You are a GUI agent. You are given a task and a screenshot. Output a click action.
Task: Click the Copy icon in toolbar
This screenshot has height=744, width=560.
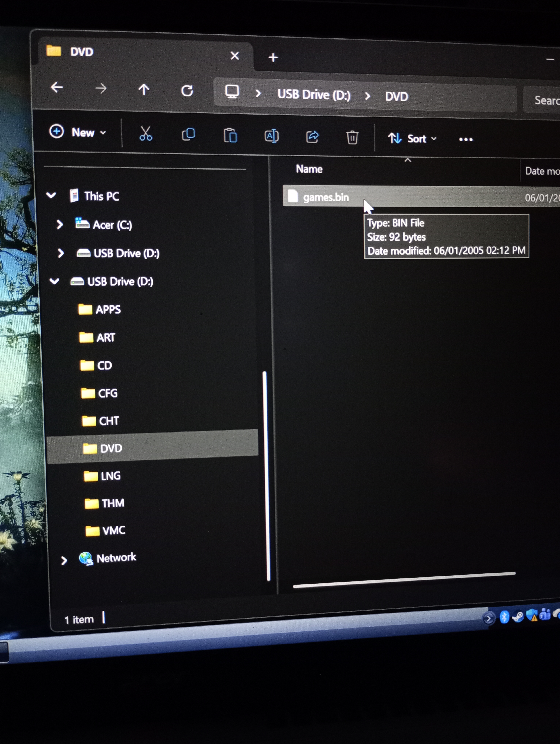(x=188, y=135)
